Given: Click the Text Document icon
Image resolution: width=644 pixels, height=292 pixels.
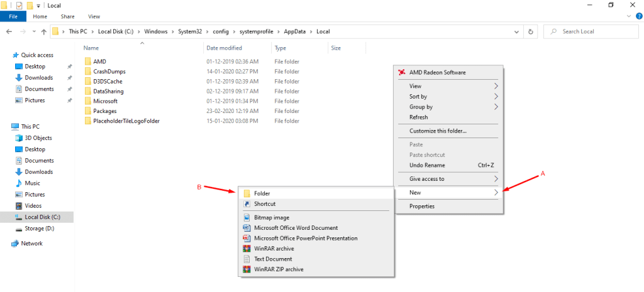Looking at the screenshot, I should pos(247,259).
